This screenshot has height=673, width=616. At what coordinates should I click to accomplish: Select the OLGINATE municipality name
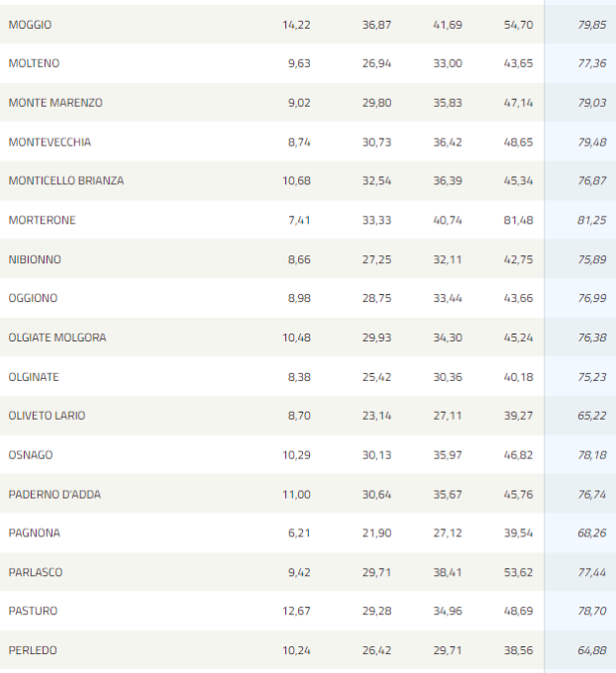coord(36,377)
